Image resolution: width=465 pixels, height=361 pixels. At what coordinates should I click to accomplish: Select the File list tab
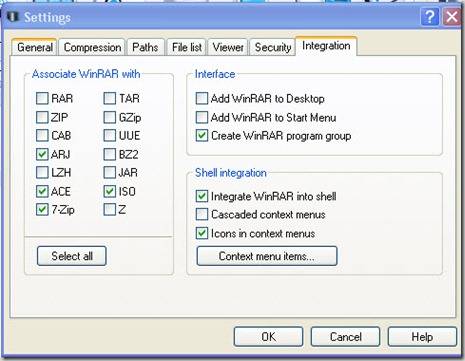[187, 47]
